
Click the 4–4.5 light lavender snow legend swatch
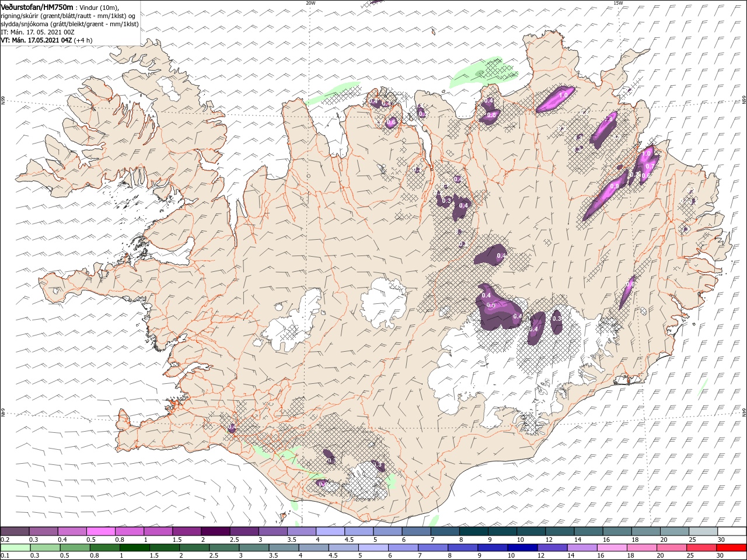coord(330,531)
